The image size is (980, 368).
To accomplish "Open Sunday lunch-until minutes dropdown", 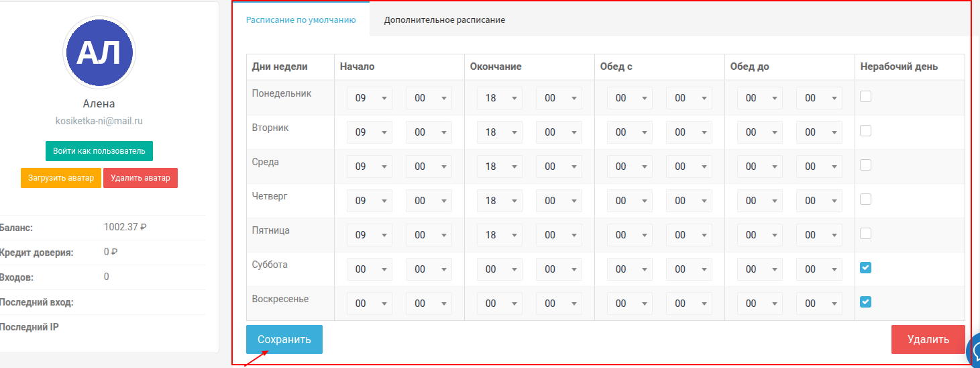I will [819, 304].
